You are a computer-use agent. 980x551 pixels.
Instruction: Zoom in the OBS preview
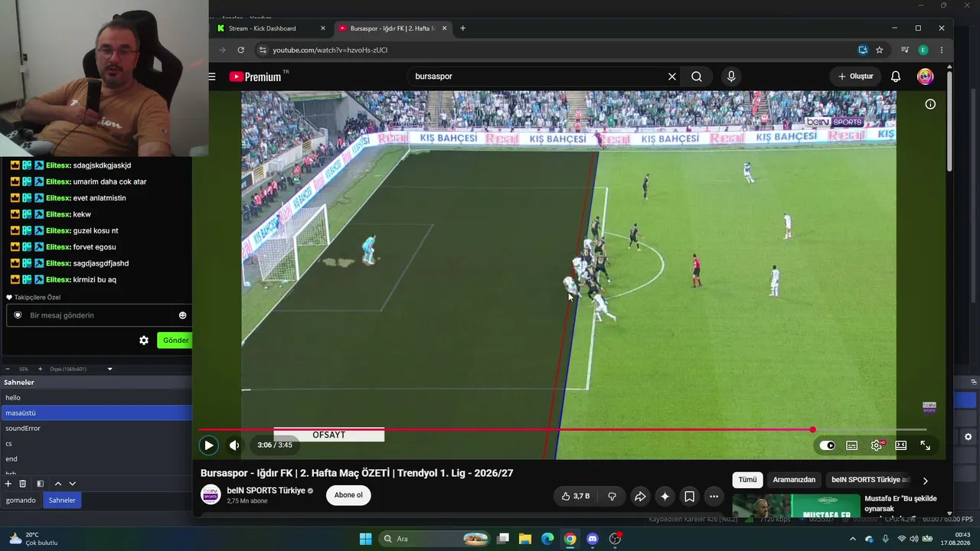click(41, 369)
